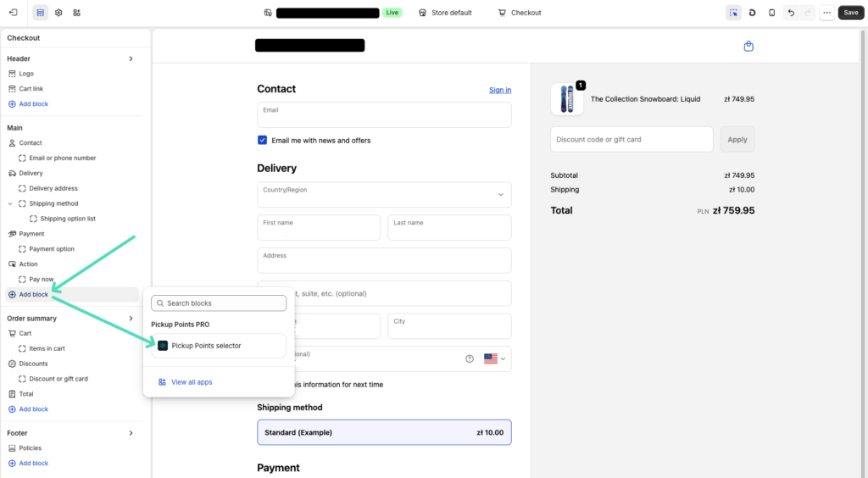Collapse the Shipping method tree item
The image size is (868, 478).
(10, 203)
